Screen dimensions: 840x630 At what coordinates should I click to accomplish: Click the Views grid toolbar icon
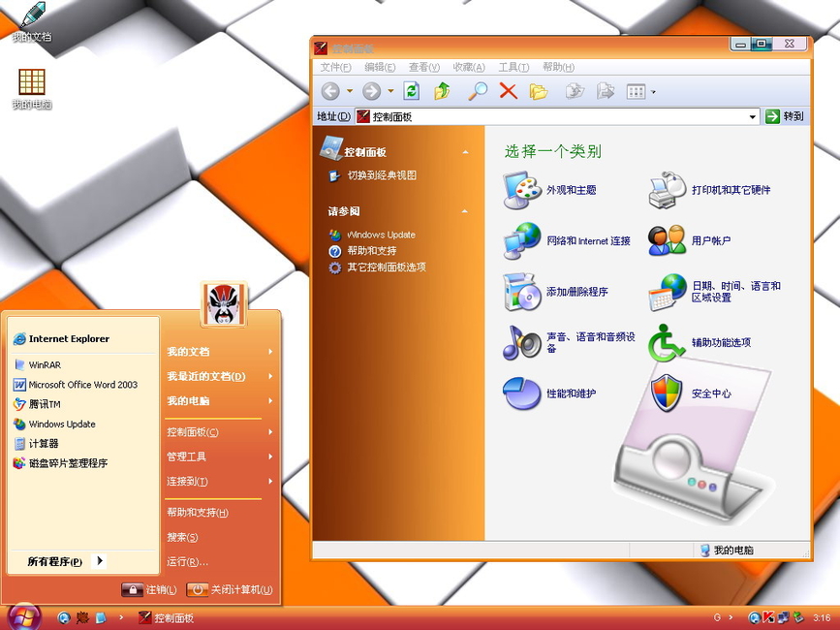click(636, 92)
